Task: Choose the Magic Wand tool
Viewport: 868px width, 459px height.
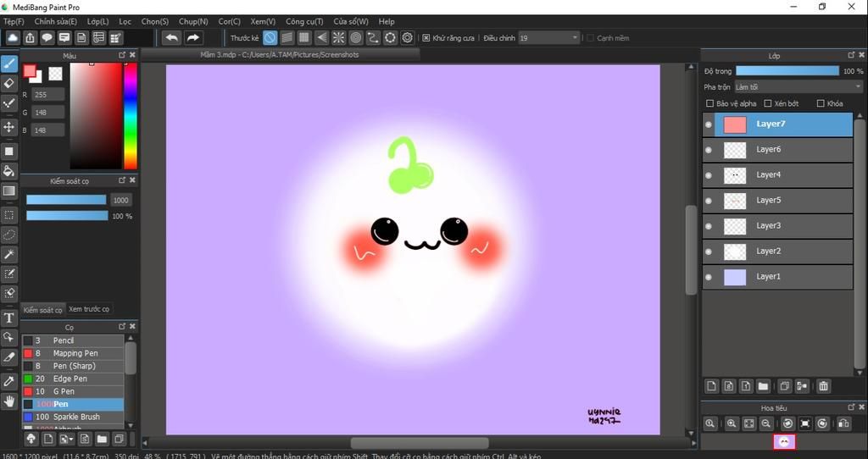Action: point(8,254)
